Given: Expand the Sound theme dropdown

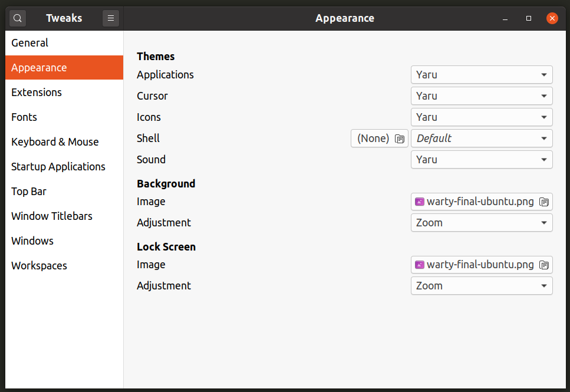Looking at the screenshot, I should point(482,160).
